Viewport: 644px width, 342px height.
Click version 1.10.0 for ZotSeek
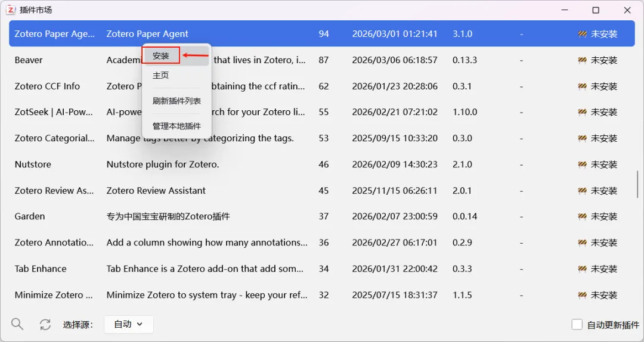pos(465,112)
